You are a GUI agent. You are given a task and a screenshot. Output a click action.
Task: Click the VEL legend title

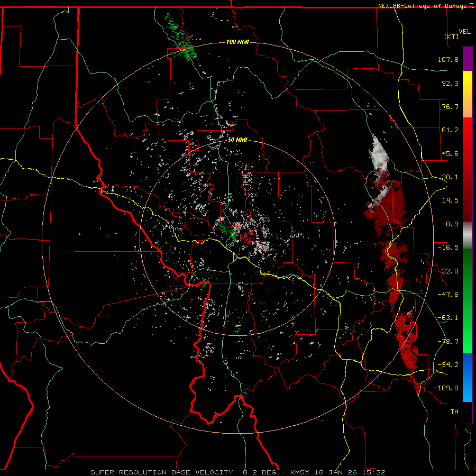pyautogui.click(x=464, y=32)
